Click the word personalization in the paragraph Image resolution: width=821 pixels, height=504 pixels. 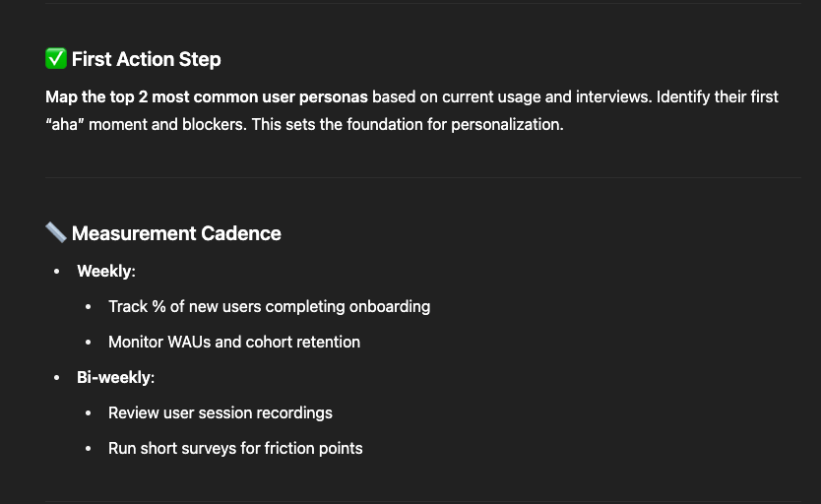point(507,125)
